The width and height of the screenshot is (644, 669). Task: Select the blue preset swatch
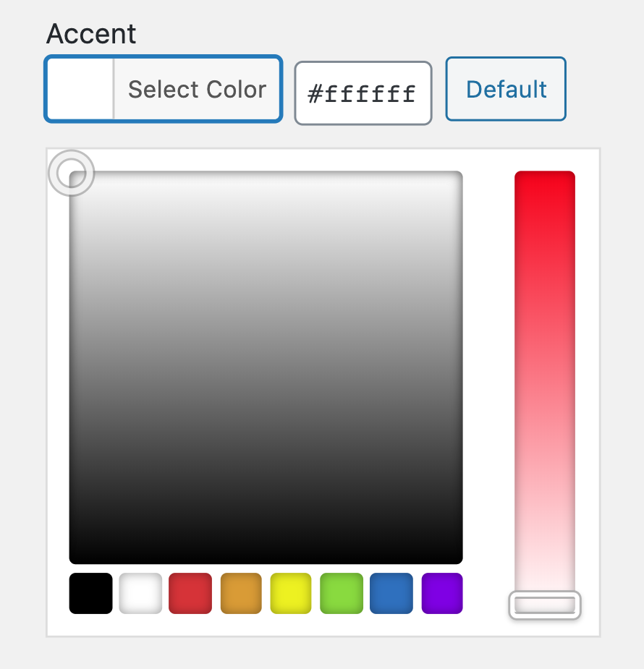point(391,592)
